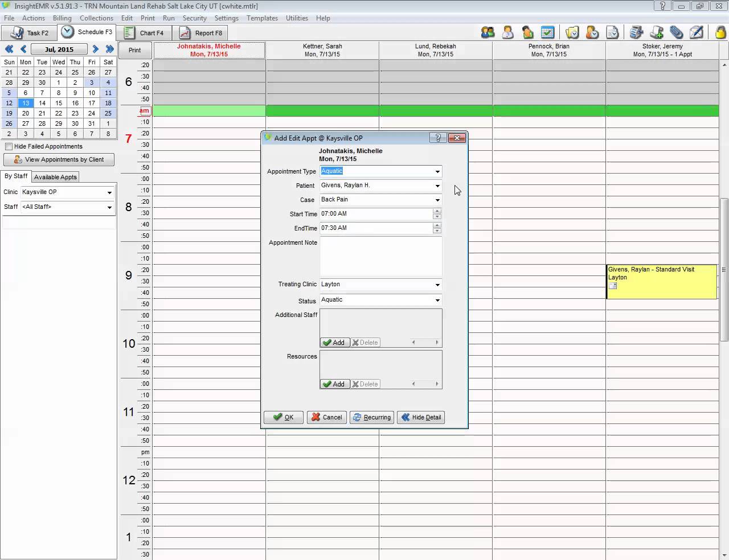Switch to Available Appts tab
The height and width of the screenshot is (560, 729).
pos(55,177)
